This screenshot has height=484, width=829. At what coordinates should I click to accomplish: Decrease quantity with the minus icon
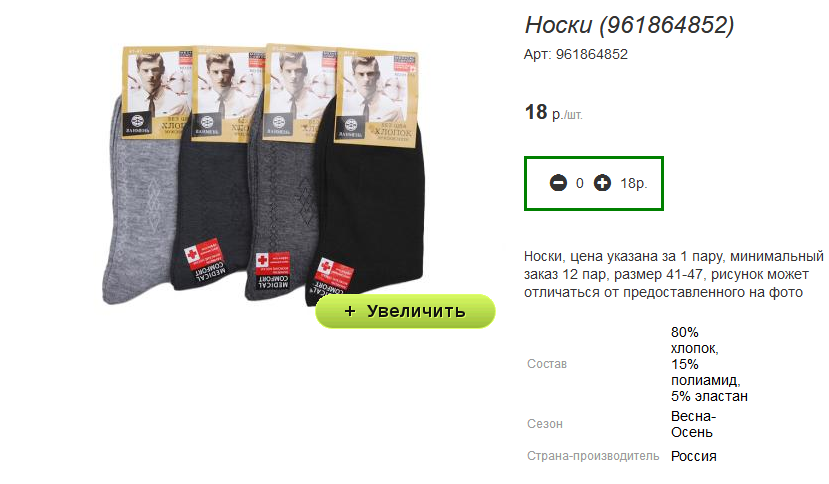click(x=558, y=183)
